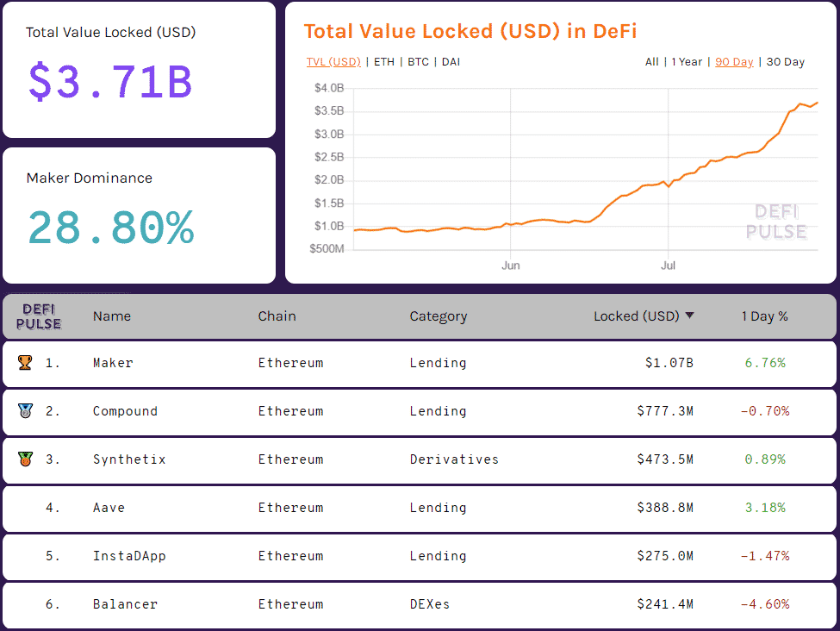Select 1 Year chart range
This screenshot has width=840, height=631.
tap(687, 62)
